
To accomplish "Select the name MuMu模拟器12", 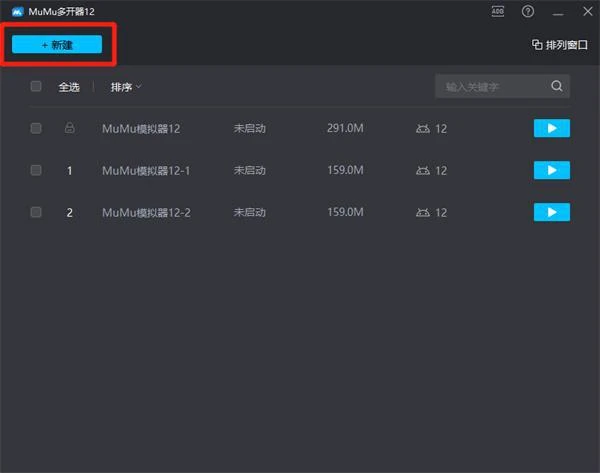I will coord(141,129).
